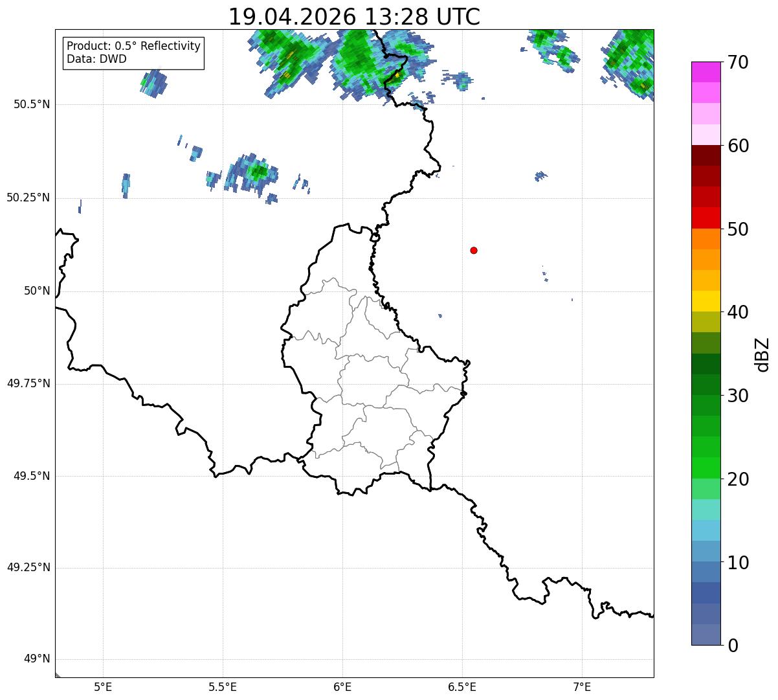
Task: Click the dBZ colorbar axis label
Action: click(762, 354)
